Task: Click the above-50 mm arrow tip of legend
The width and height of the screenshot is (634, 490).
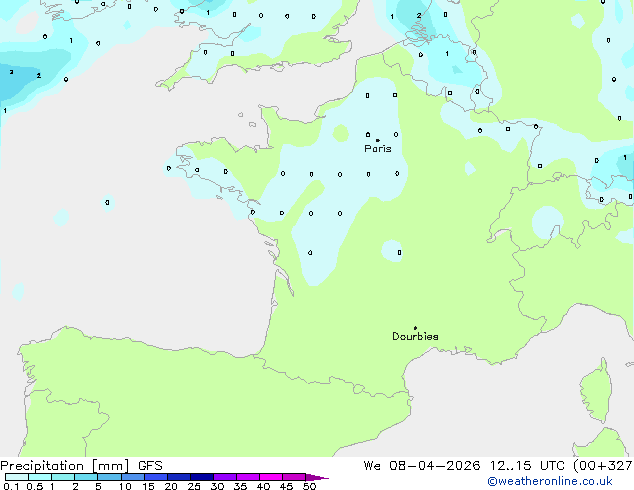Action: click(317, 477)
